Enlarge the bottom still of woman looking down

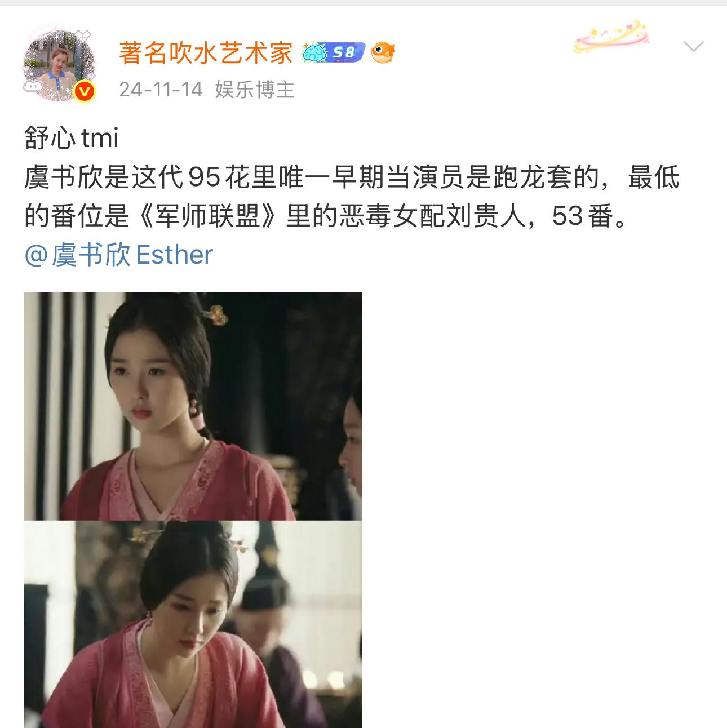pyautogui.click(x=193, y=624)
